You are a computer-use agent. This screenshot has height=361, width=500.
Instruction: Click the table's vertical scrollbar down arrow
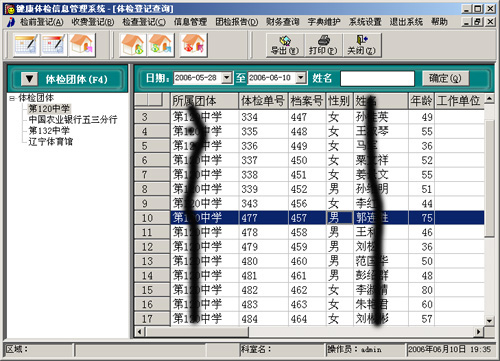click(489, 321)
